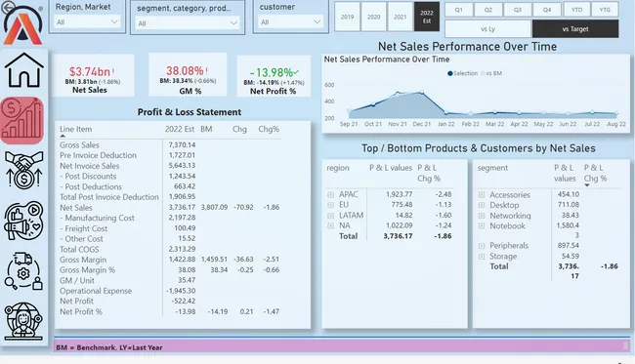635x364 pixels.
Task: Filter to quarter Q4
Action: pyautogui.click(x=547, y=10)
